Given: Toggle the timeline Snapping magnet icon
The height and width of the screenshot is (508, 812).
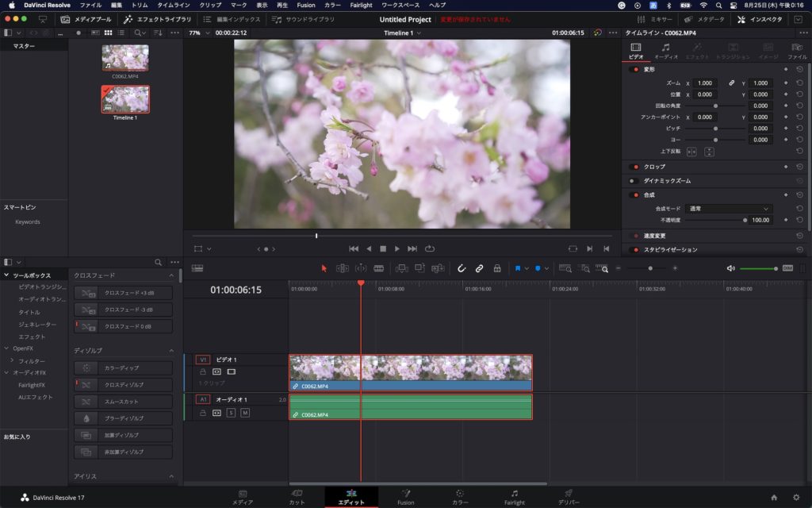Looking at the screenshot, I should [462, 268].
